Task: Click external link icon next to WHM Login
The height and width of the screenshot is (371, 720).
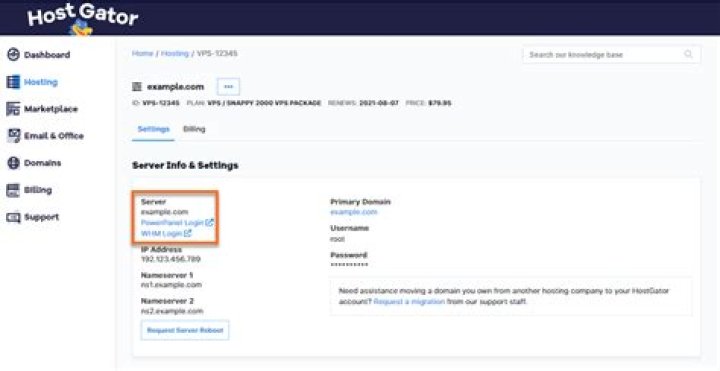Action: point(187,233)
